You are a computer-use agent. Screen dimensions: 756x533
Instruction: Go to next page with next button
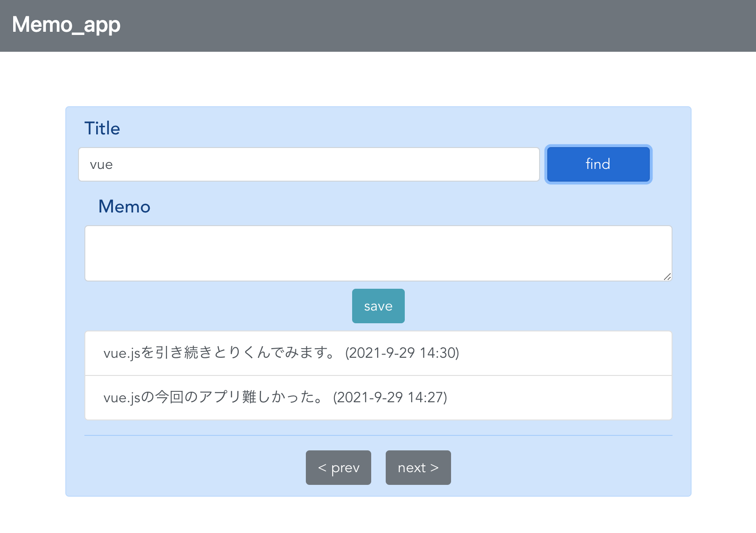click(x=418, y=468)
